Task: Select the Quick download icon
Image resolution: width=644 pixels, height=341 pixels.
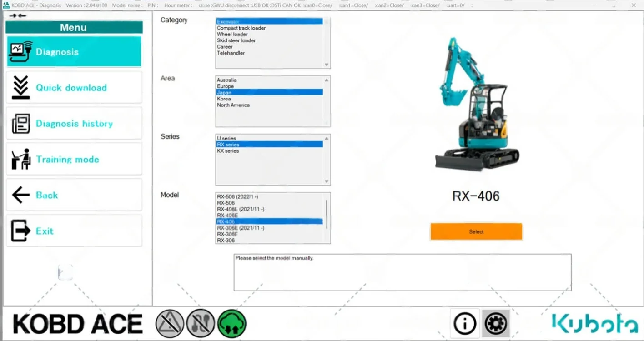Action: (20, 86)
